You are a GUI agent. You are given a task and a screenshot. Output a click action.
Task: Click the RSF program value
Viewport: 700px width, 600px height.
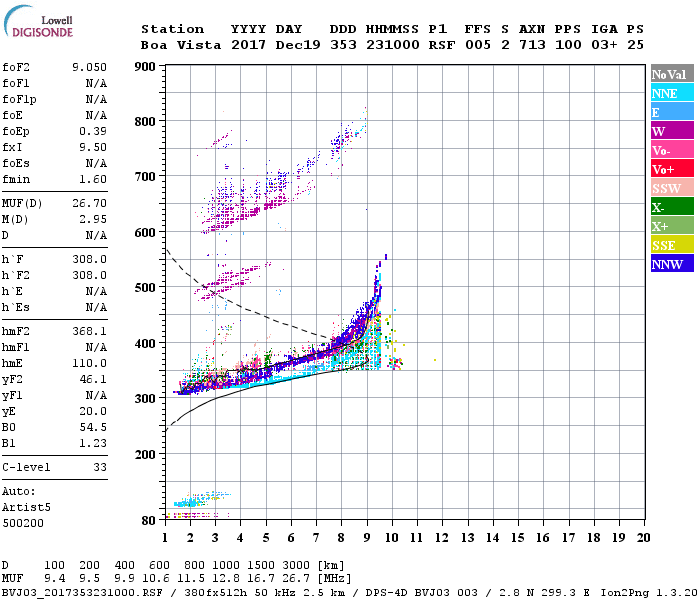pyautogui.click(x=442, y=45)
